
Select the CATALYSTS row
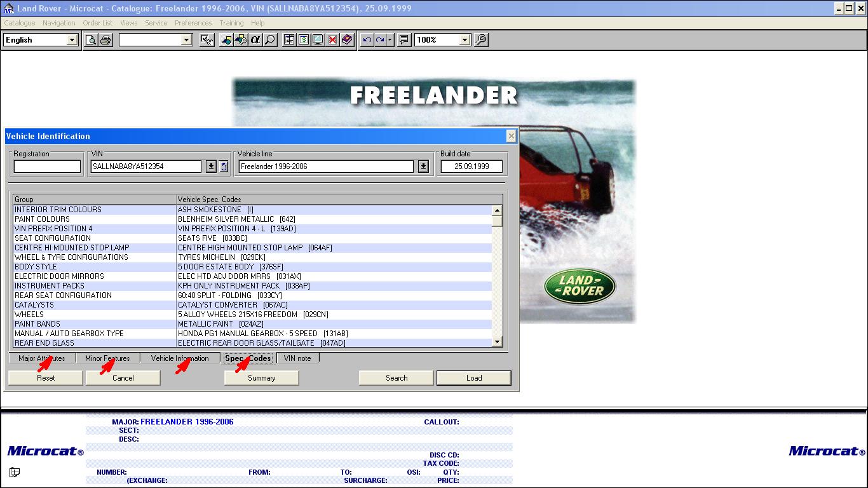tap(253, 305)
